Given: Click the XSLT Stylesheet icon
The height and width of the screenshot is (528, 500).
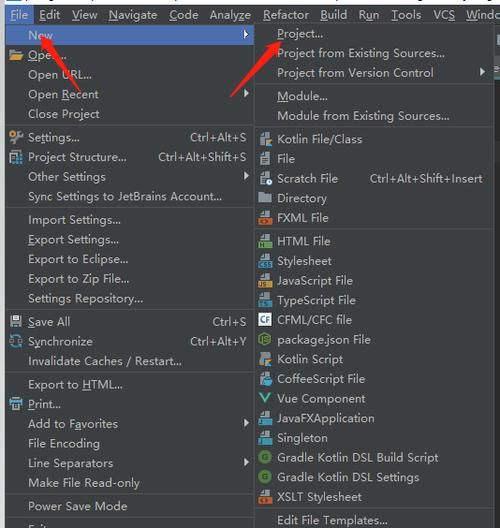Looking at the screenshot, I should (x=265, y=497).
